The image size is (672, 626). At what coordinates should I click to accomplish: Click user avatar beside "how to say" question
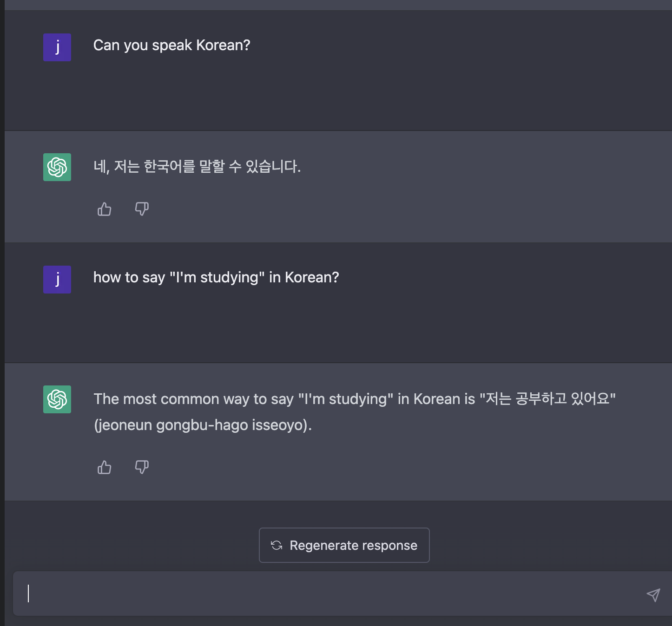57,280
